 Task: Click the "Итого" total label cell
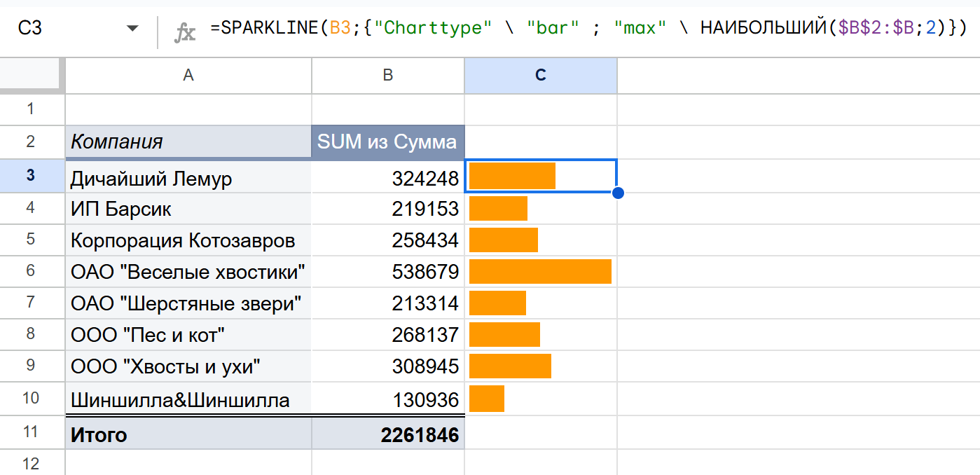coord(188,435)
